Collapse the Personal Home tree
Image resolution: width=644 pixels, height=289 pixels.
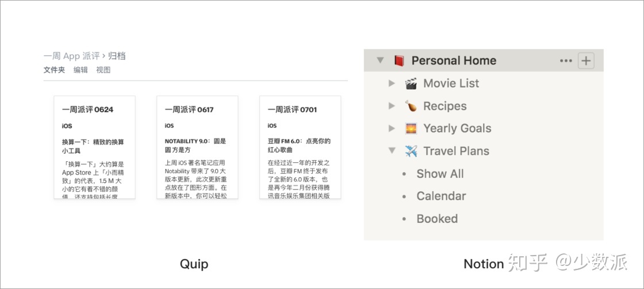380,61
